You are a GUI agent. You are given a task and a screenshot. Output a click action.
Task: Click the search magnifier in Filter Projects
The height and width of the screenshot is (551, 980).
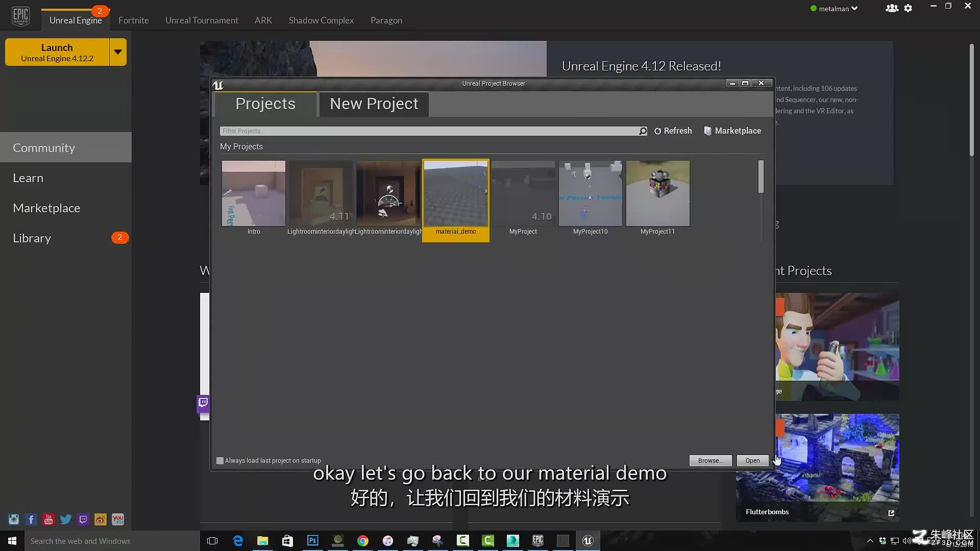click(x=643, y=131)
